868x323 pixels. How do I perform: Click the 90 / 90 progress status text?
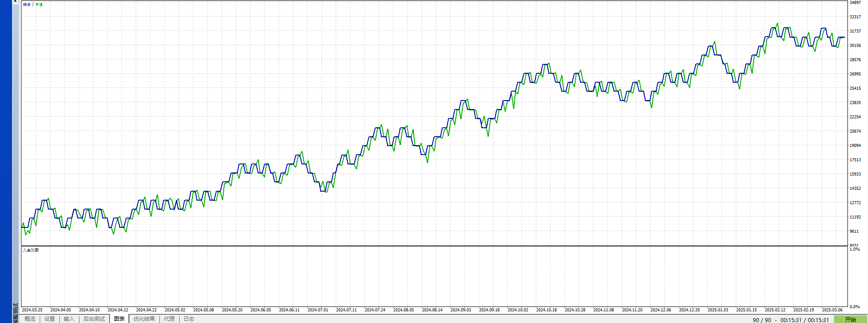[762, 320]
